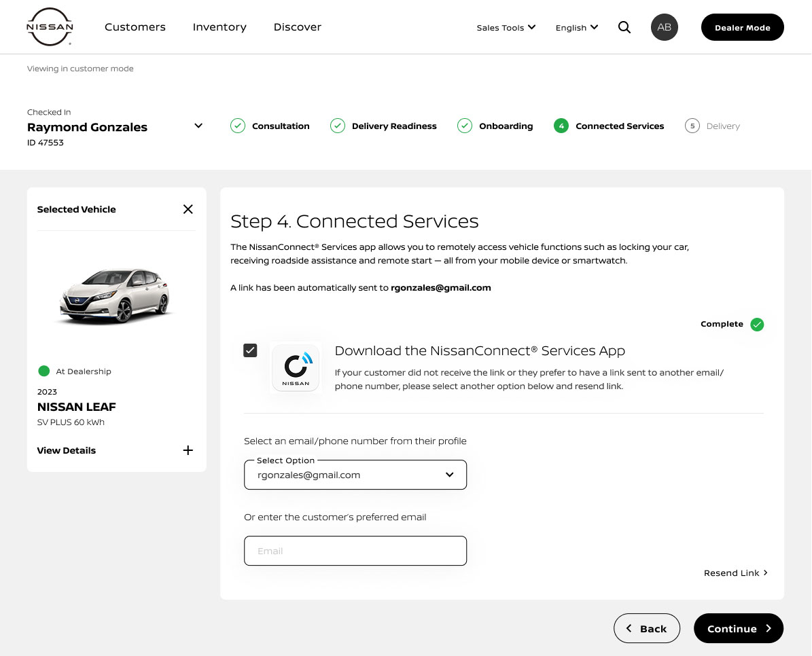Click the rgonzales@gmail.com bold email text
The height and width of the screenshot is (656, 812).
pyautogui.click(x=441, y=288)
